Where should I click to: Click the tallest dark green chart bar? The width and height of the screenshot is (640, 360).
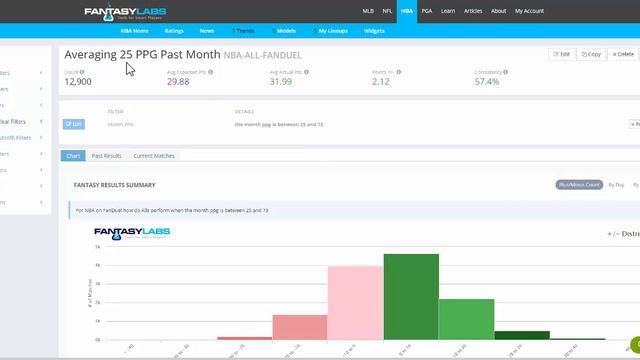[411, 297]
